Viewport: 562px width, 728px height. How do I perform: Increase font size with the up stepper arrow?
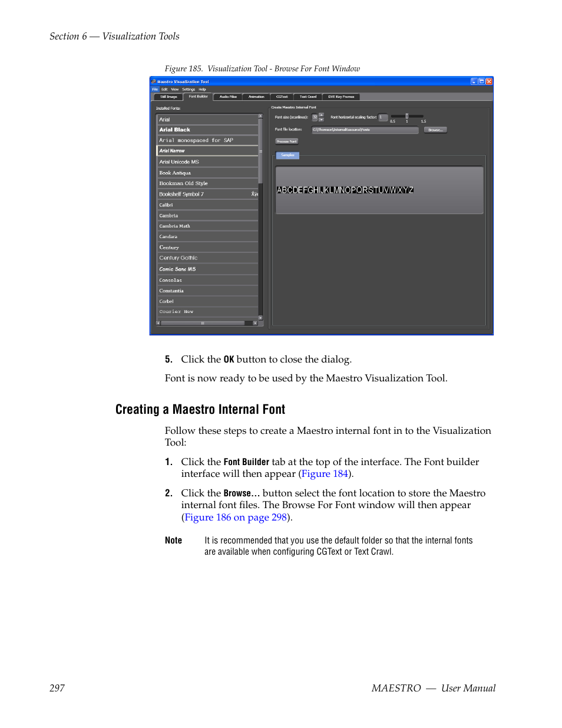point(321,115)
